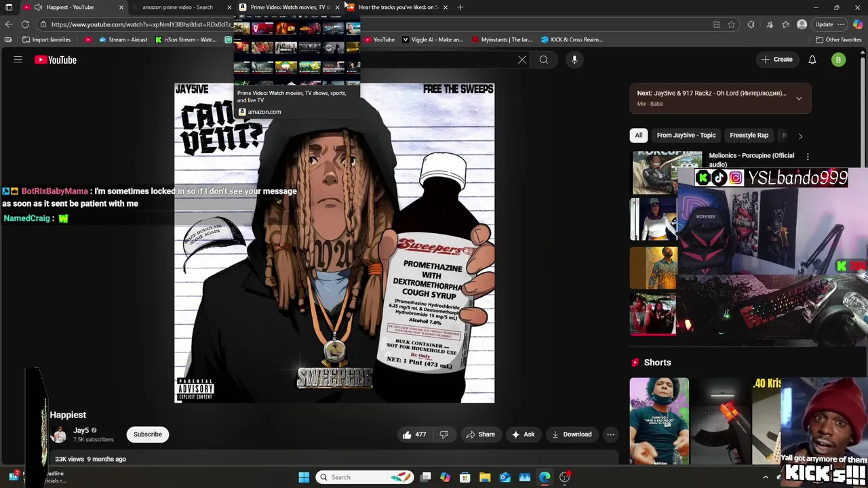Close the amazon prime video Search tab
The height and width of the screenshot is (488, 868).
(x=229, y=7)
